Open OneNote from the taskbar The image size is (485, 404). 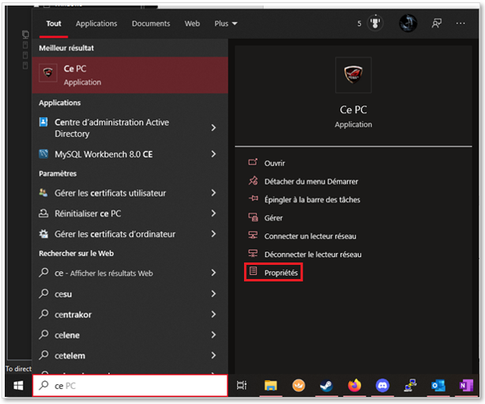coord(466,386)
